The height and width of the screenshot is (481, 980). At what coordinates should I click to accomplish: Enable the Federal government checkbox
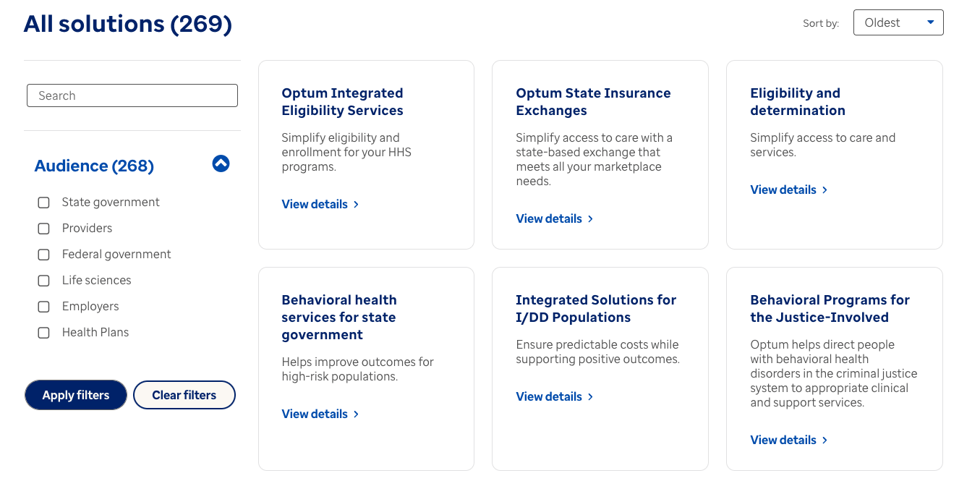click(x=43, y=255)
